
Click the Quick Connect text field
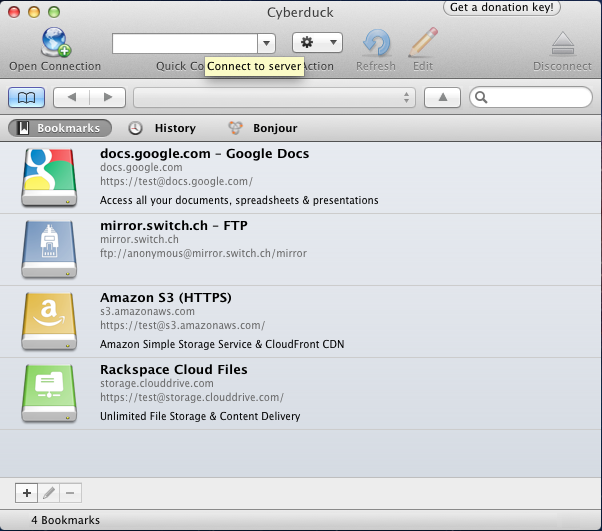[x=185, y=43]
